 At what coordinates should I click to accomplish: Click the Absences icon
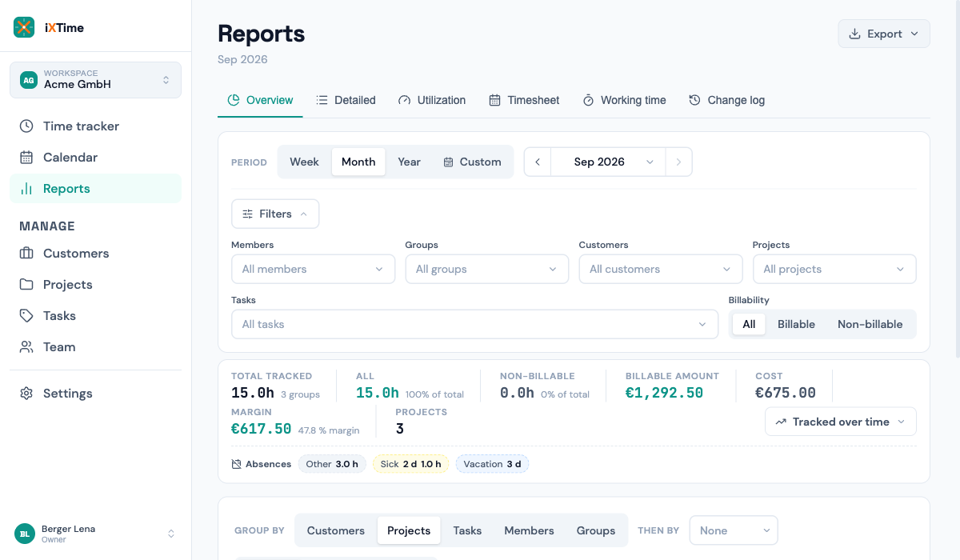coord(237,464)
